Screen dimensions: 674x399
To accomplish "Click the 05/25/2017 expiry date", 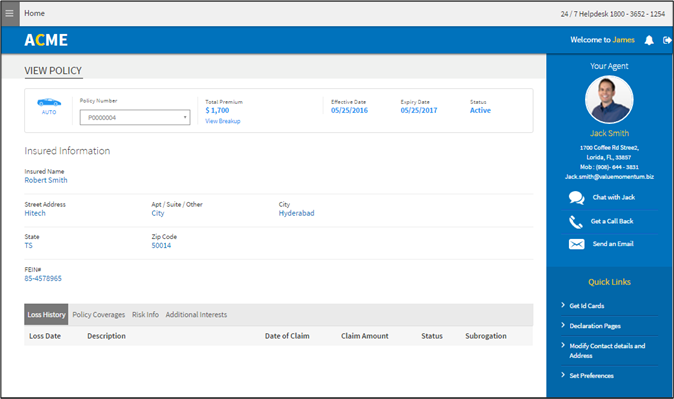I will click(x=419, y=110).
